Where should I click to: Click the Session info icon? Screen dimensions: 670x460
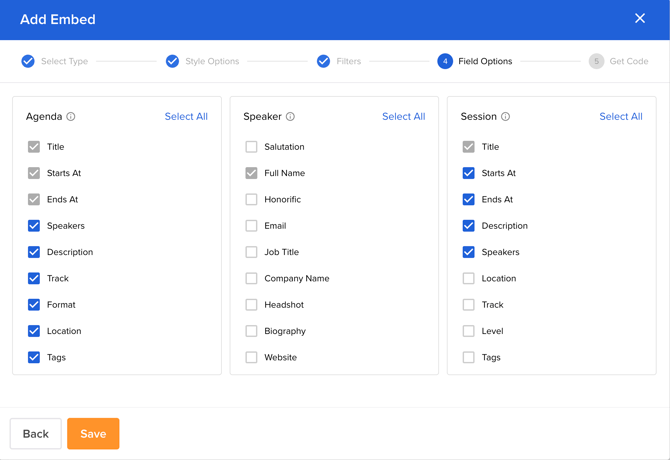505,117
